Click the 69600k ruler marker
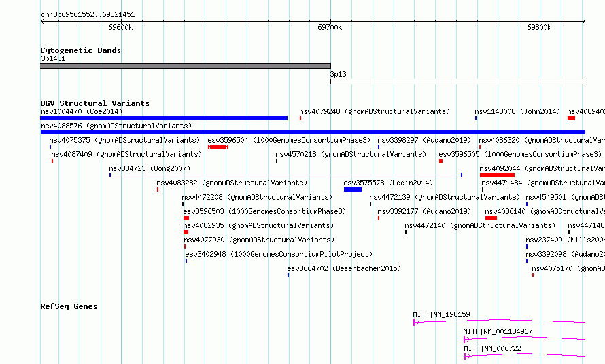The width and height of the screenshot is (605, 364). tap(120, 27)
